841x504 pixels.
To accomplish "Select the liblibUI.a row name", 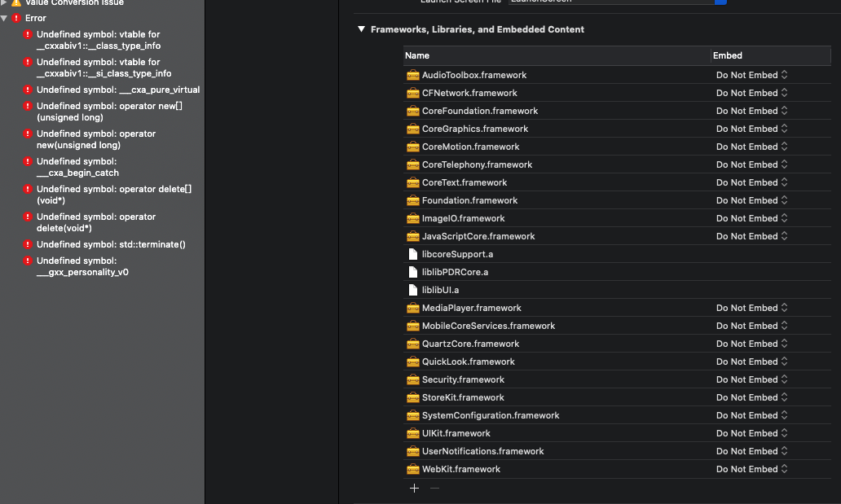I will point(440,290).
